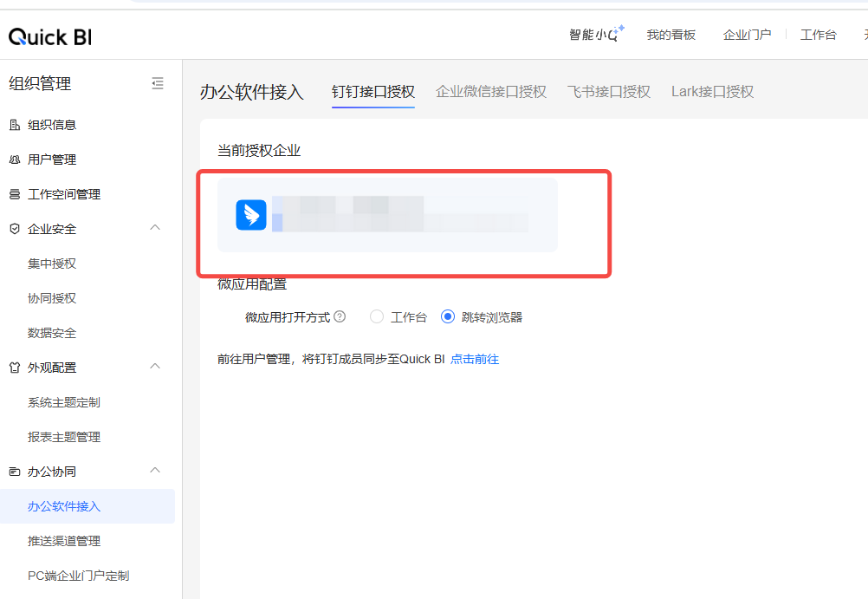Open 数据安全 under 企业安全

coord(52,333)
